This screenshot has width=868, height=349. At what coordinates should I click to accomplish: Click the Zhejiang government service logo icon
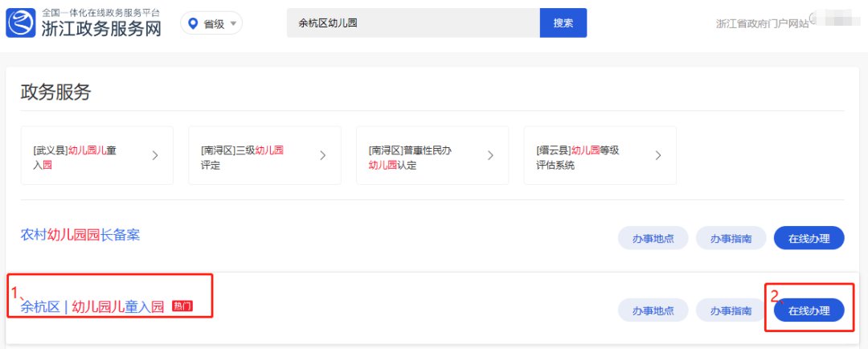pyautogui.click(x=21, y=23)
